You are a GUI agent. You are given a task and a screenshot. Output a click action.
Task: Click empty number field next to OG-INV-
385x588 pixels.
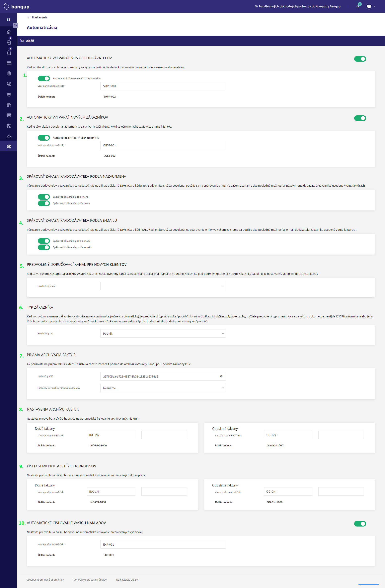point(341,435)
